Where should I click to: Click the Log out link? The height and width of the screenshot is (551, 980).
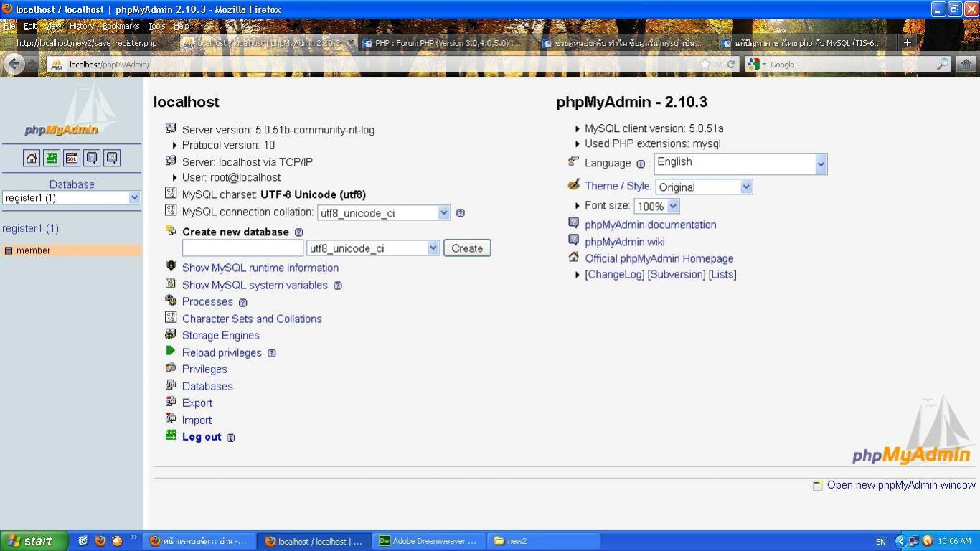tap(202, 437)
